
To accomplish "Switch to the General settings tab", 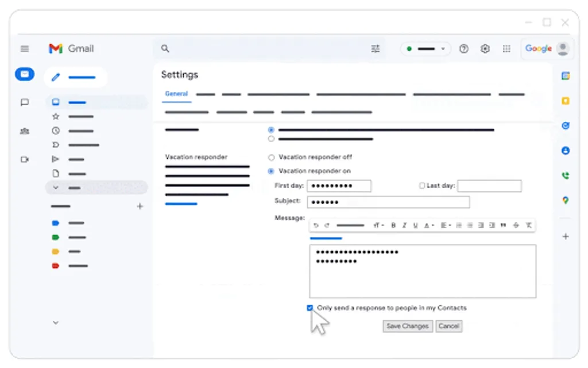I will tap(176, 94).
